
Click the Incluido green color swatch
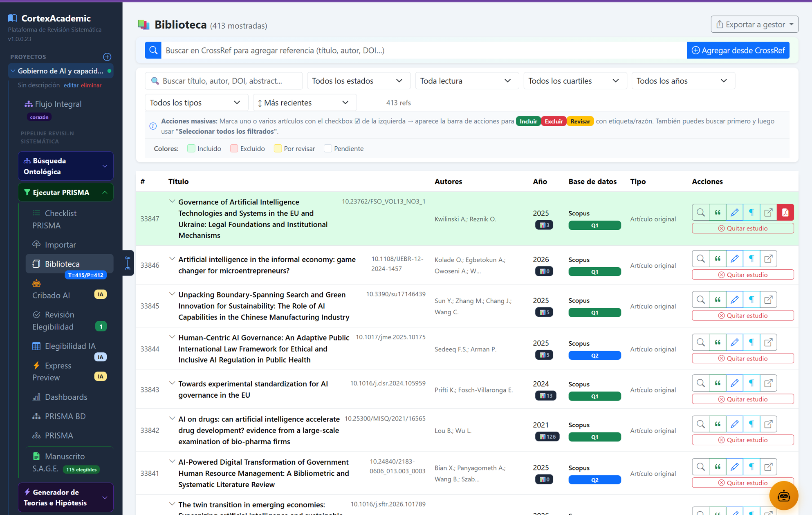[x=191, y=148]
